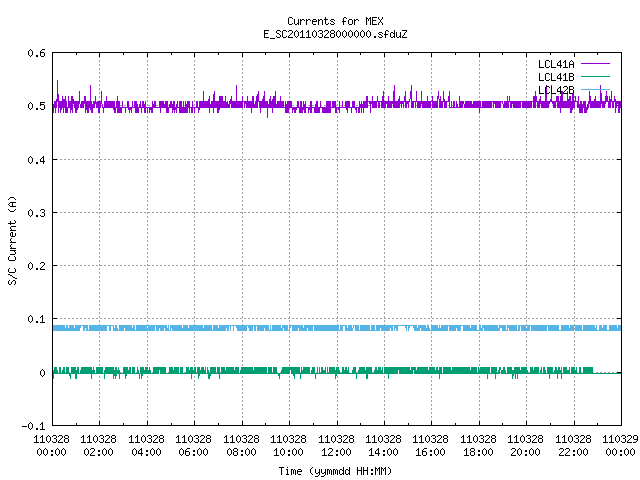This screenshot has height=480, width=640.
Task: Click the LCL41B legend label
Action: tap(556, 77)
